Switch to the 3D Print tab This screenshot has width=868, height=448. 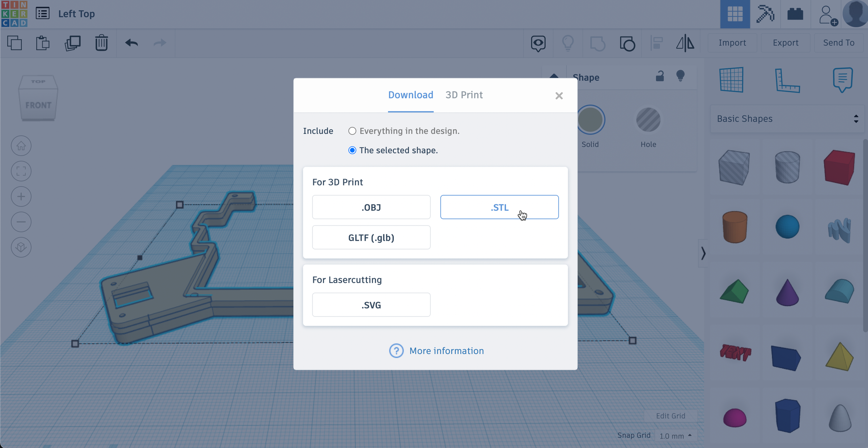pos(464,95)
